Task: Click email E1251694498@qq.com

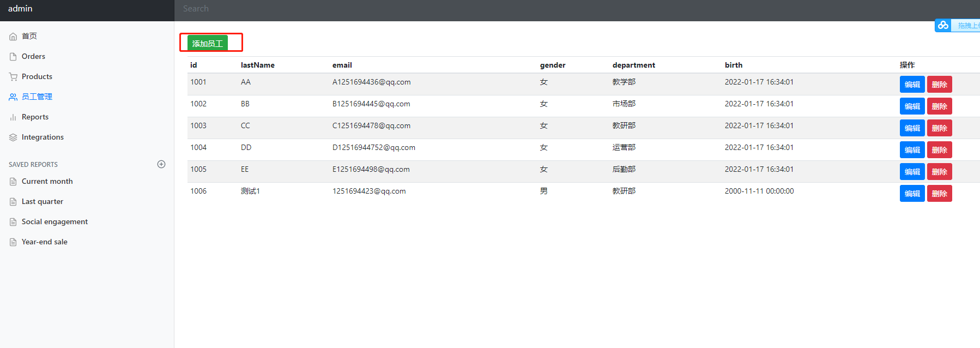Action: pos(371,169)
